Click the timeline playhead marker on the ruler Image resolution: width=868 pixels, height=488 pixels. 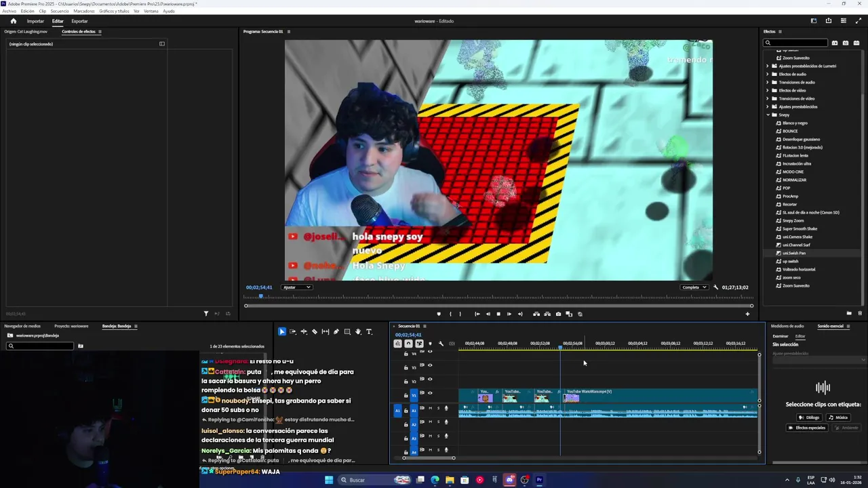560,347
